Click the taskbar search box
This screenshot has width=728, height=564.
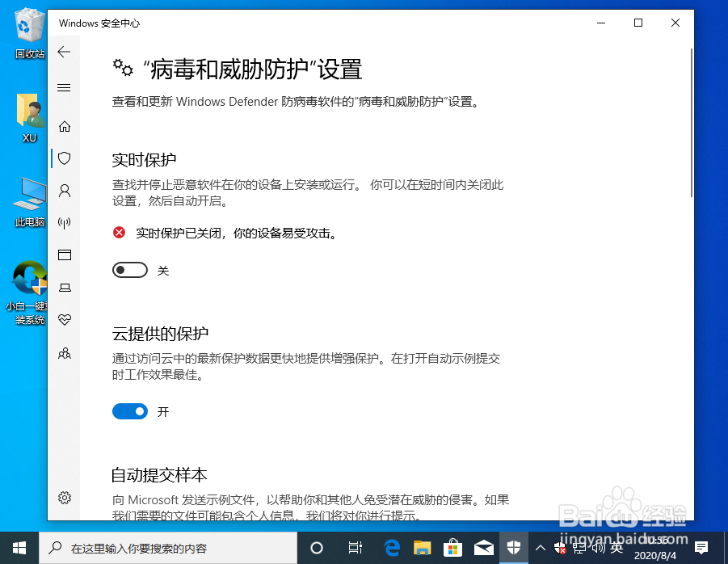click(x=168, y=548)
